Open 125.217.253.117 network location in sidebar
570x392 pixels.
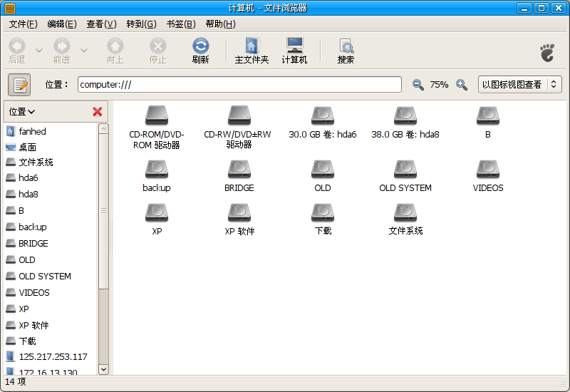tap(51, 357)
